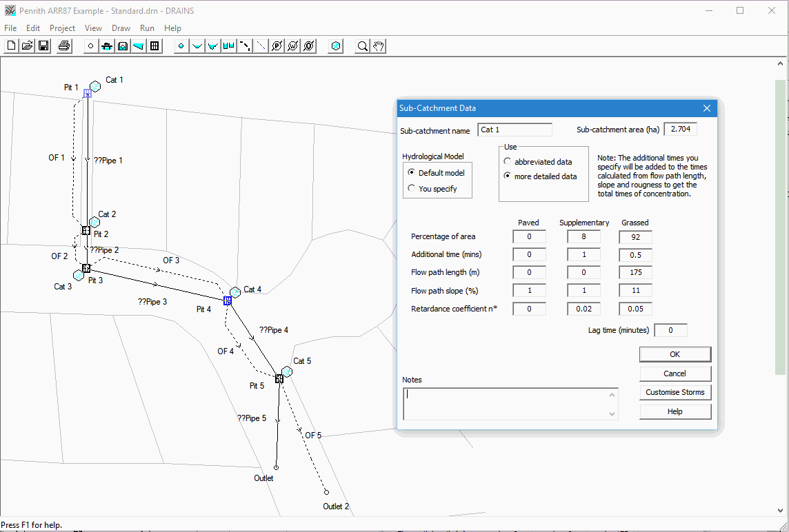
Task: Select the cyan wedge-shaped toolbar tool
Action: pos(139,46)
